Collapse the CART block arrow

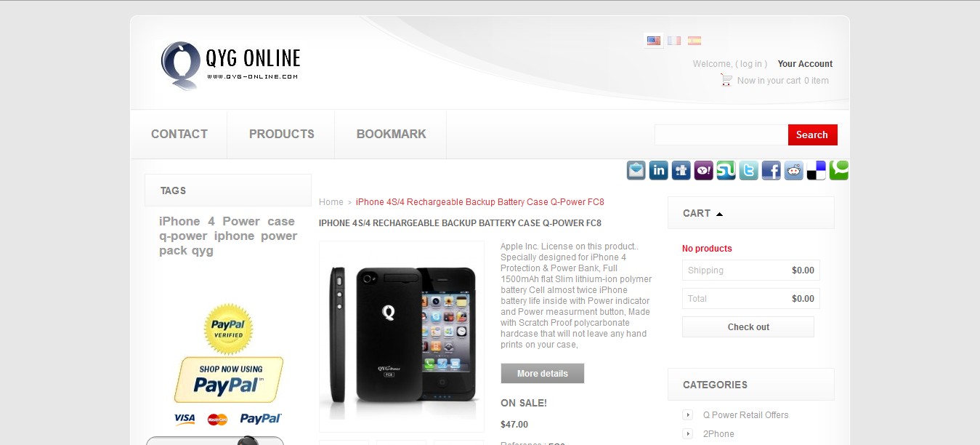point(719,214)
